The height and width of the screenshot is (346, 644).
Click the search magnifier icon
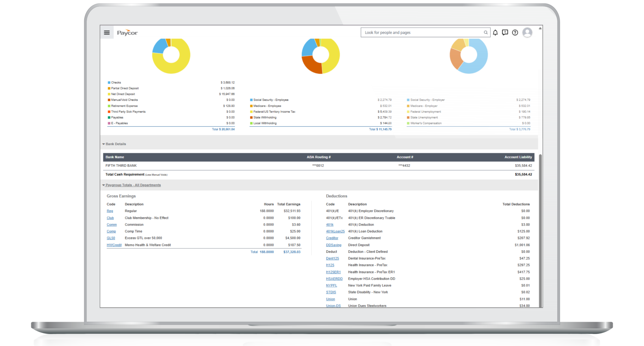(485, 32)
